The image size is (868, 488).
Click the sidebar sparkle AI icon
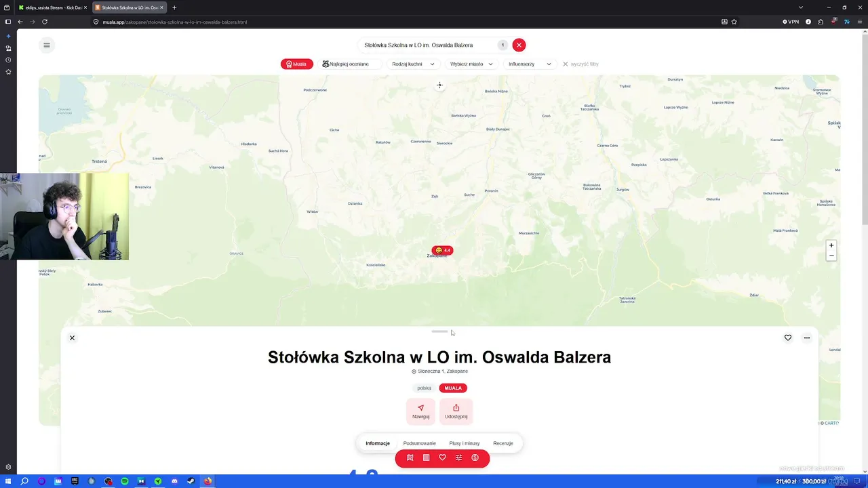pos(8,36)
